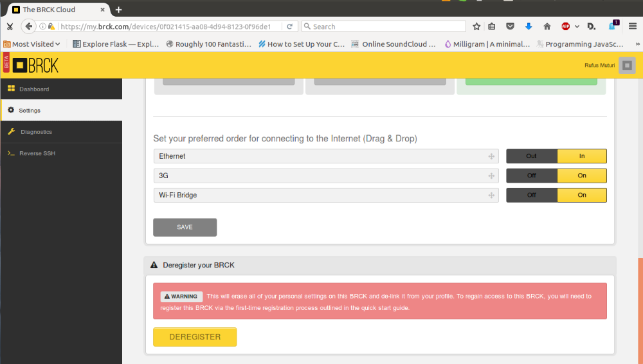Open the bookmarks list icon
Viewport: 643px width, 364px height.
click(x=492, y=26)
